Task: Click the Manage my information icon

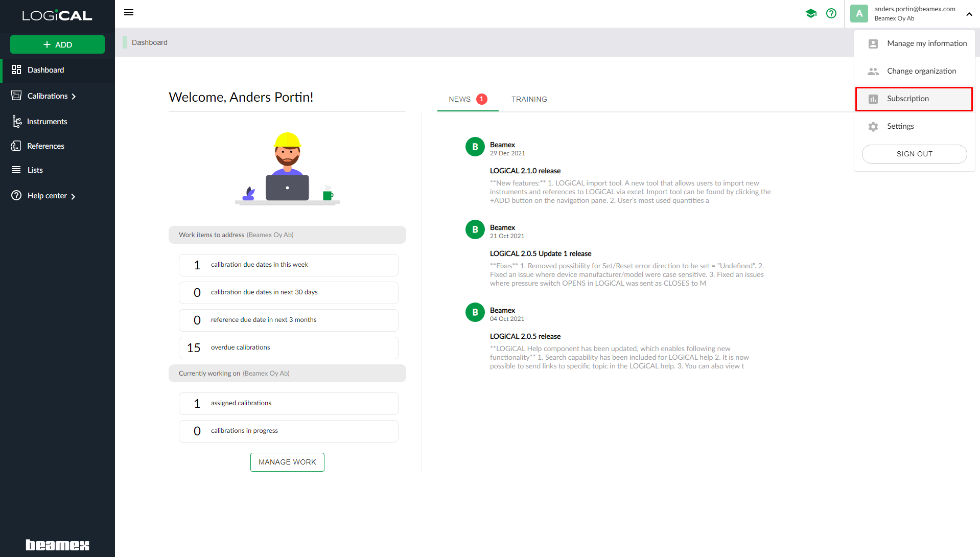Action: pyautogui.click(x=873, y=44)
